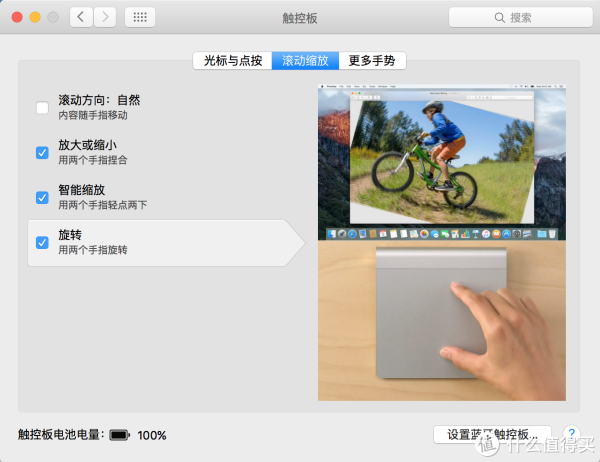Toggle the 智能缩放 smart zoom checkbox
600x462 pixels.
42,198
